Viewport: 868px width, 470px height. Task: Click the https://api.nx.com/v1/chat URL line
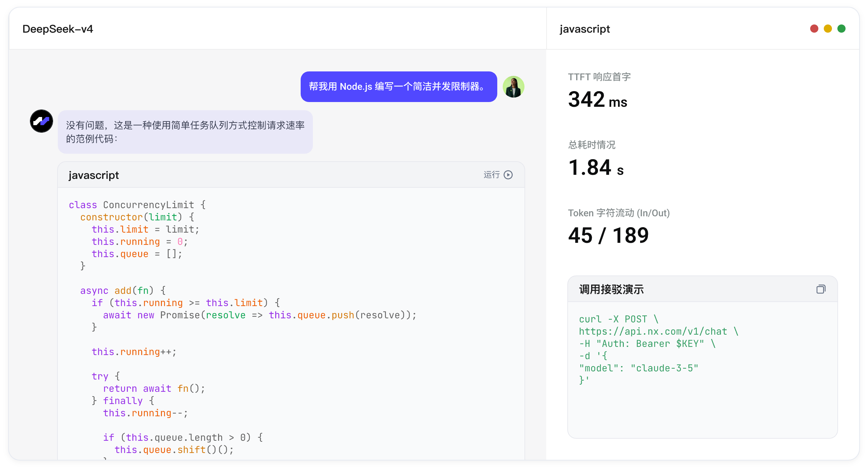(x=658, y=332)
